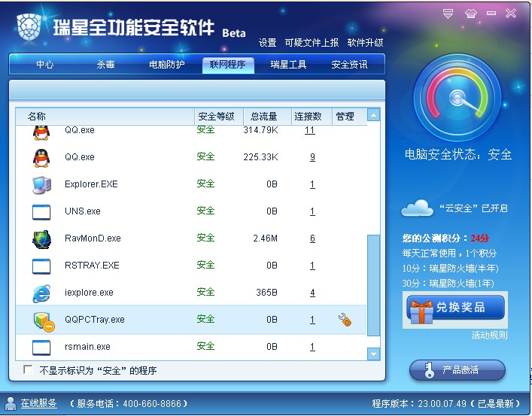Click the Rising lion shield logo
This screenshot has height=416, width=532.
(x=29, y=27)
